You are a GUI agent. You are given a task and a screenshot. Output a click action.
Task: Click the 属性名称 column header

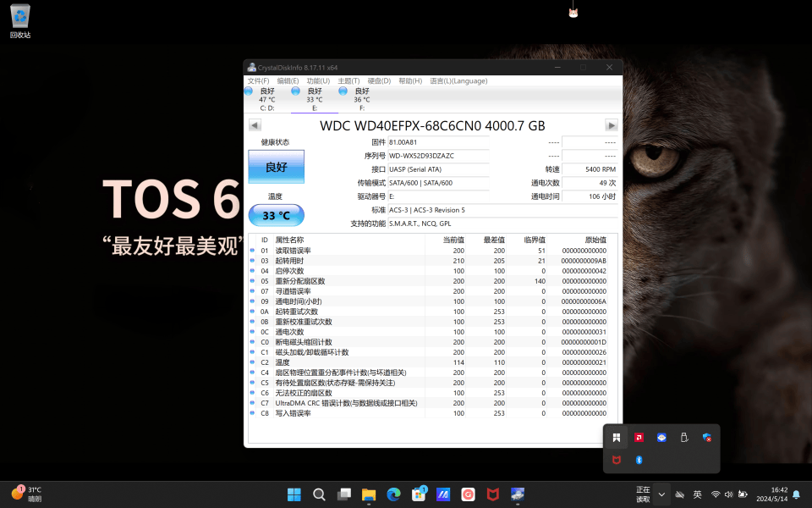pyautogui.click(x=289, y=240)
